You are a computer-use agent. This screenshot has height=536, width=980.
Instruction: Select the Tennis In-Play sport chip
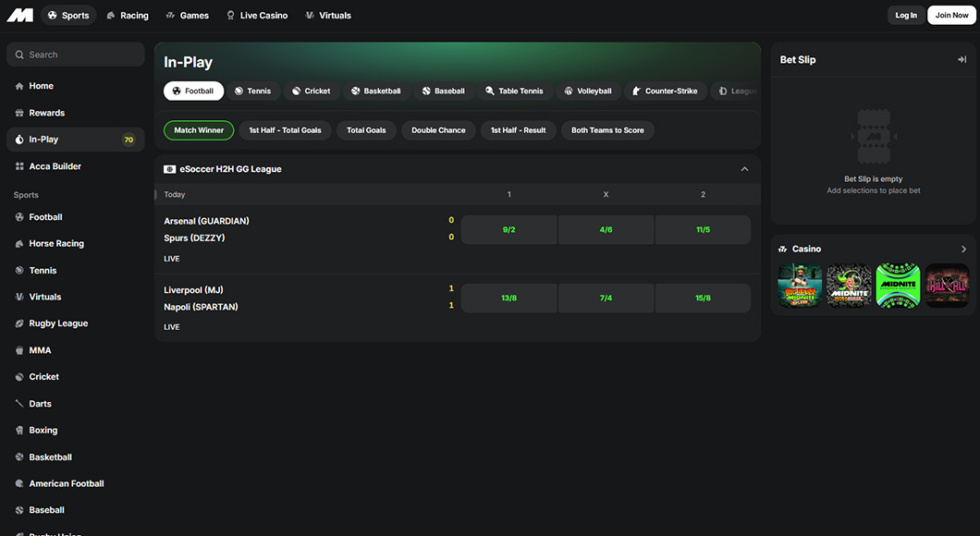(253, 91)
